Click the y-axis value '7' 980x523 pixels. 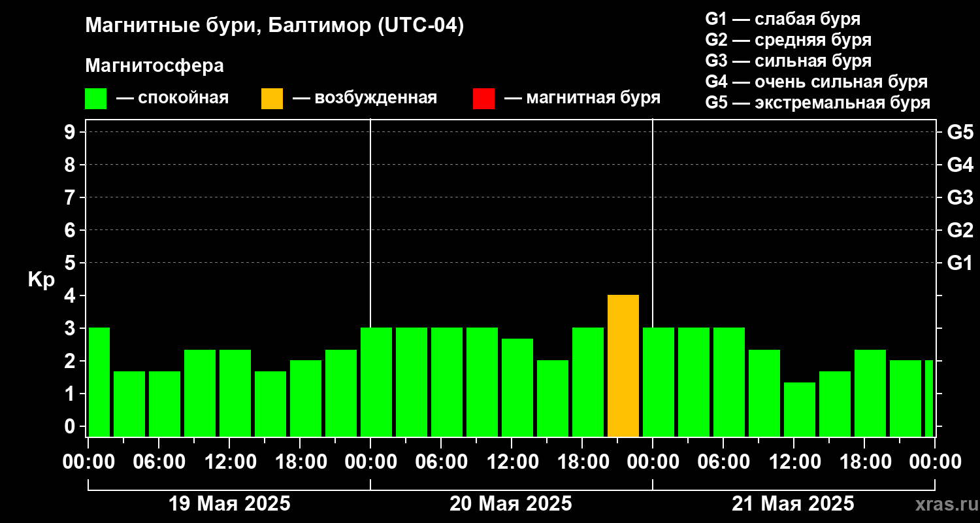pyautogui.click(x=71, y=197)
